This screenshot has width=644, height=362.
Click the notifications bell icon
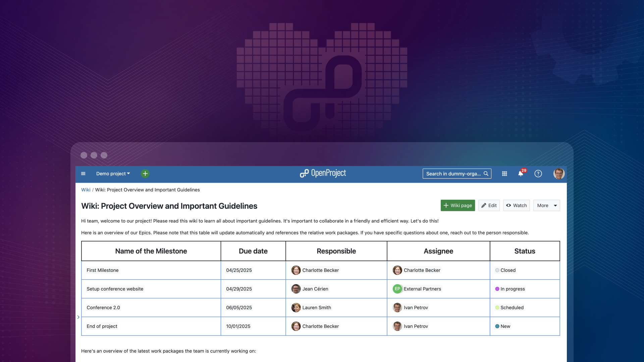(521, 173)
